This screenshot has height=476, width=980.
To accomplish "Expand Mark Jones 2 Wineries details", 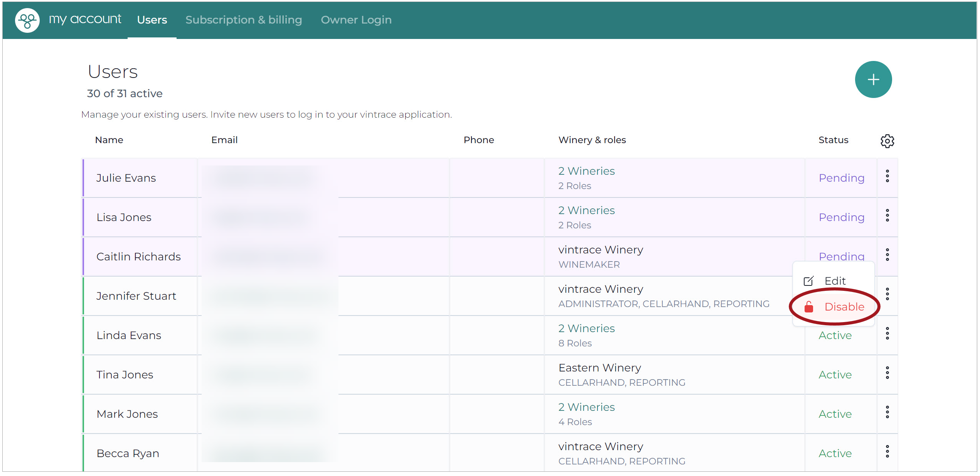I will click(x=586, y=407).
